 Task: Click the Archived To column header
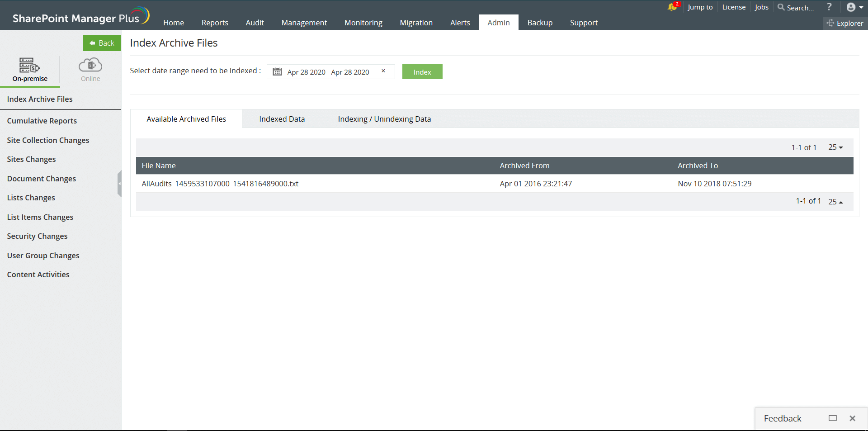coord(698,166)
